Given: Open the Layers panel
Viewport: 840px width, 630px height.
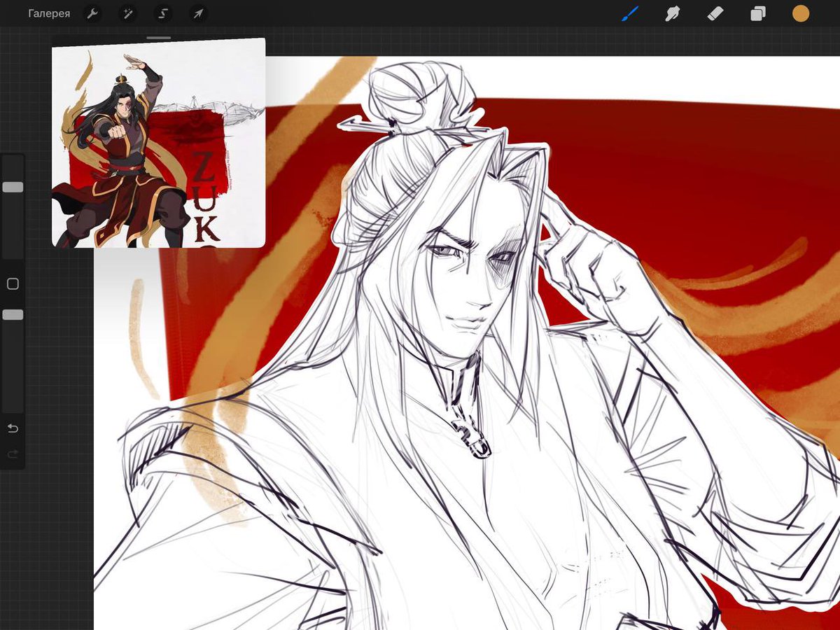Looking at the screenshot, I should click(757, 13).
